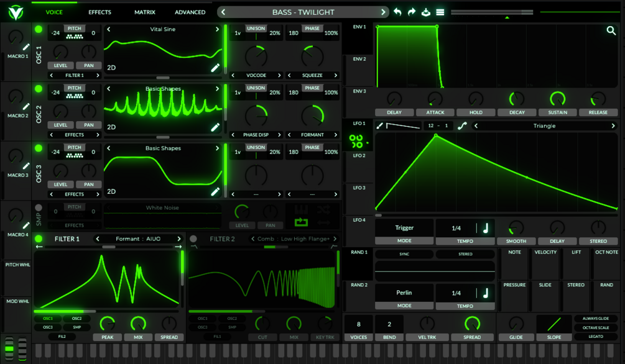Viewport: 625px width, 364px height.
Task: Click the sampler random shuffle icon
Action: 323,209
